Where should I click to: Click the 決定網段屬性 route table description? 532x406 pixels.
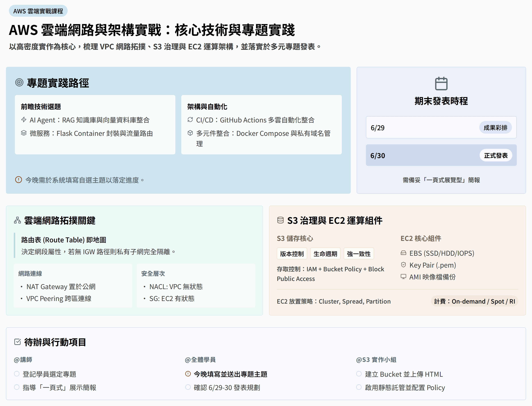pyautogui.click(x=98, y=251)
